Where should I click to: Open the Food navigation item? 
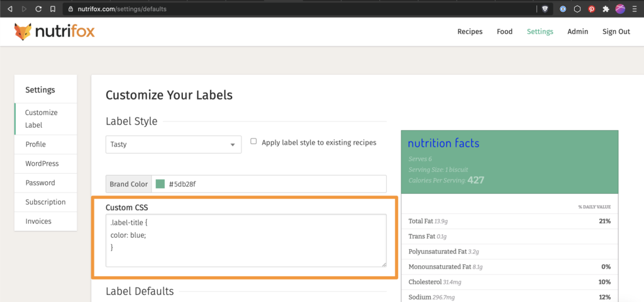coord(504,31)
